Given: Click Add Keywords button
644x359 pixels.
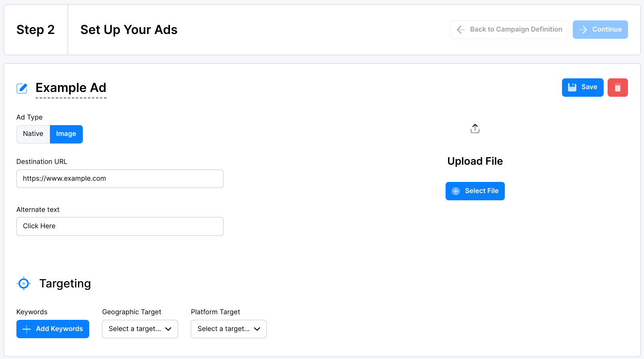Looking at the screenshot, I should pos(53,329).
